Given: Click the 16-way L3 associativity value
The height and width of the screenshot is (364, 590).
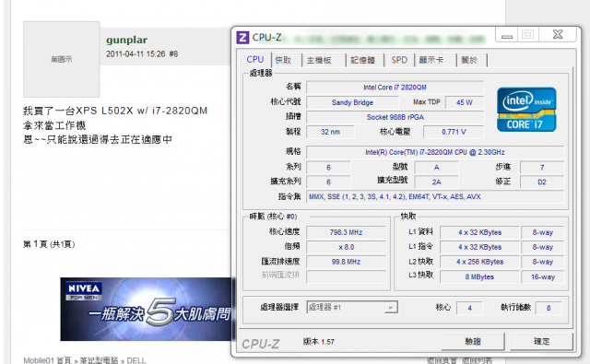Looking at the screenshot, I should point(543,276).
